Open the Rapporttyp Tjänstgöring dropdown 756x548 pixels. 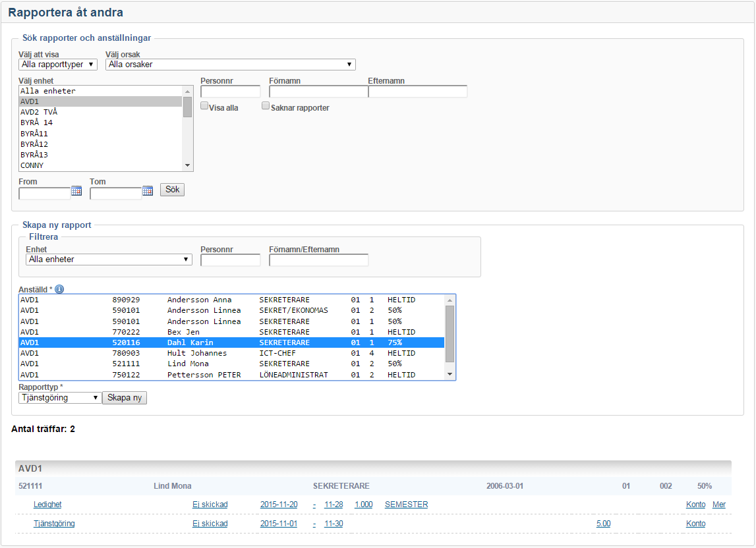coord(60,398)
